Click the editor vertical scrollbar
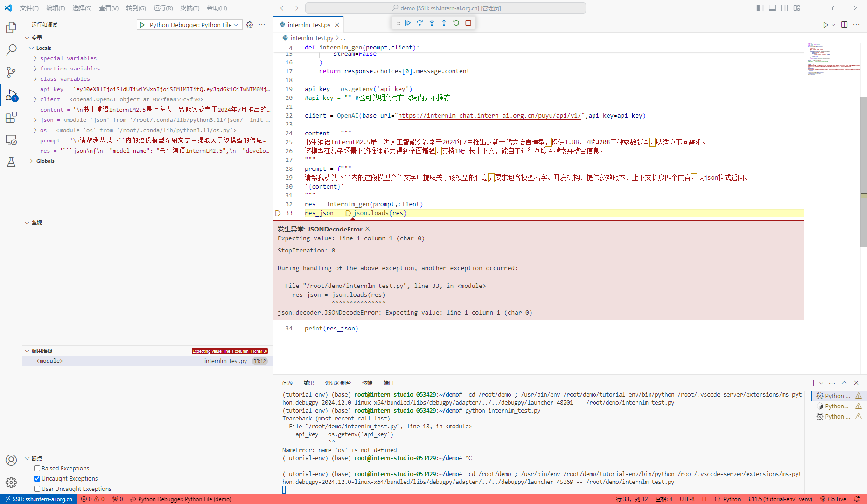 click(x=864, y=172)
